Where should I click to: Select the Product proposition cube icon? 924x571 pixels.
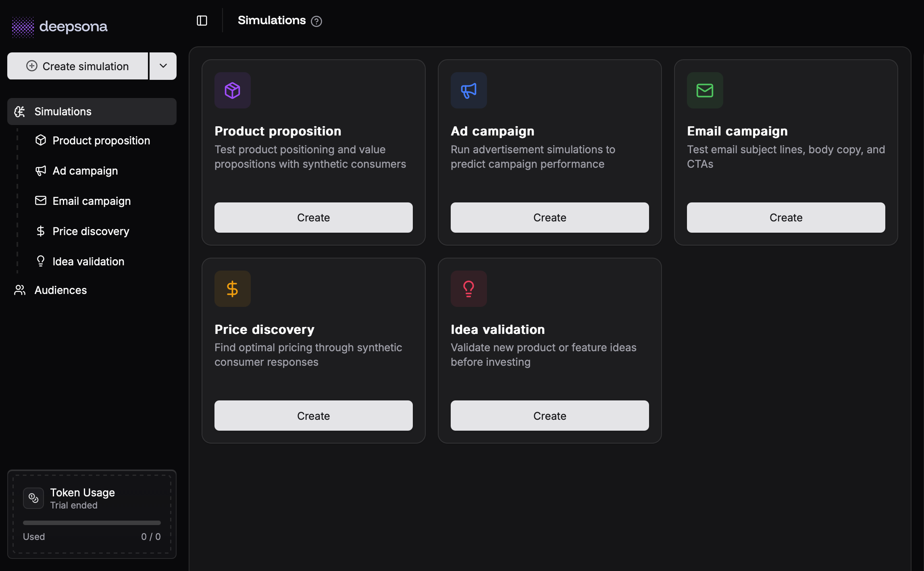pyautogui.click(x=232, y=90)
